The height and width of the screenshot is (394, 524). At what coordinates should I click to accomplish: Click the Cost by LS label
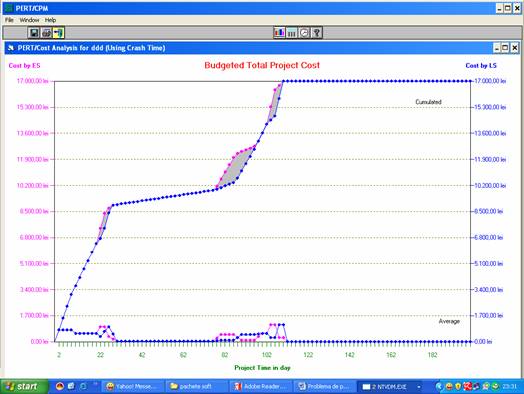pos(481,65)
